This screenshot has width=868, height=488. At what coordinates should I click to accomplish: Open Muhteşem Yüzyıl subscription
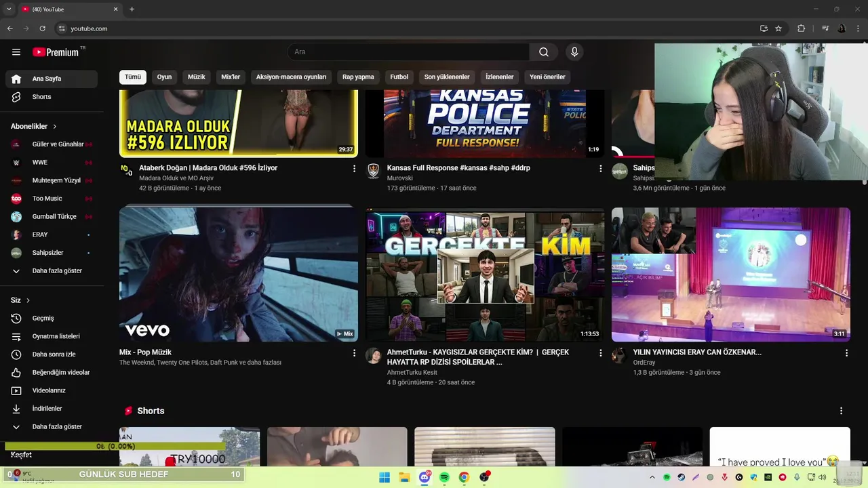click(52, 180)
